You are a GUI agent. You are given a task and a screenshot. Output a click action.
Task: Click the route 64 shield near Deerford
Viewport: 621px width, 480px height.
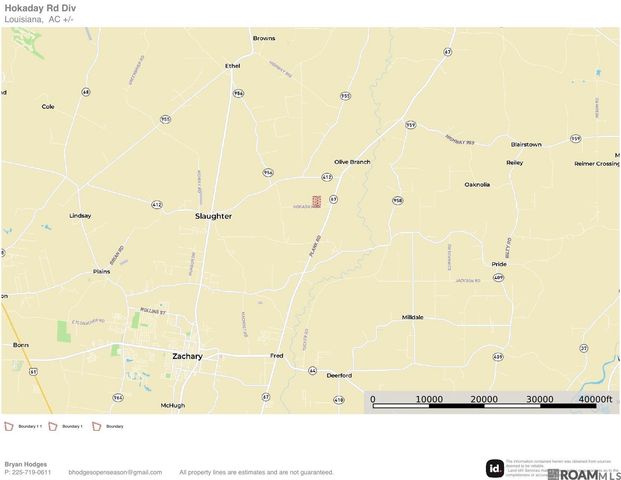pyautogui.click(x=312, y=371)
